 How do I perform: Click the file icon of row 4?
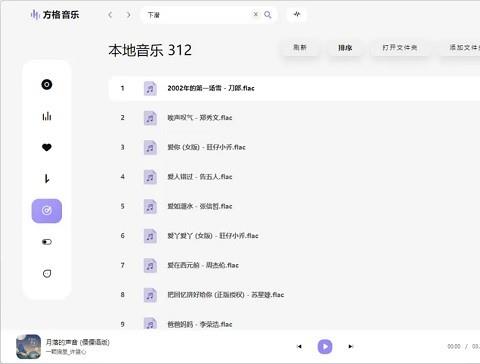pyautogui.click(x=150, y=177)
